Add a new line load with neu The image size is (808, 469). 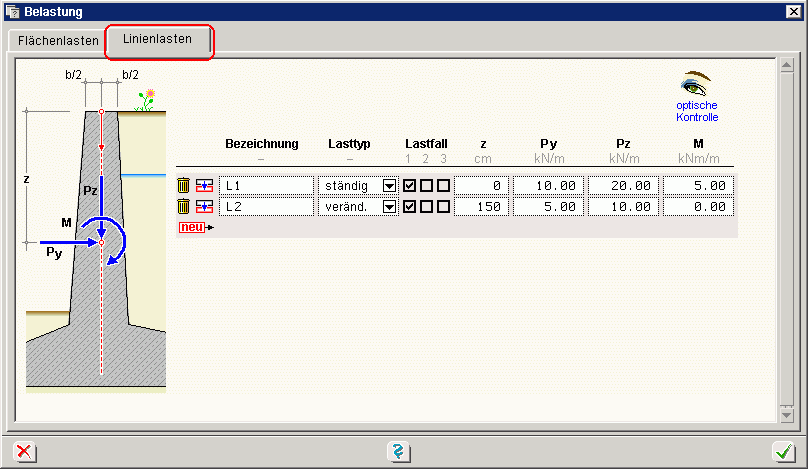pos(191,227)
